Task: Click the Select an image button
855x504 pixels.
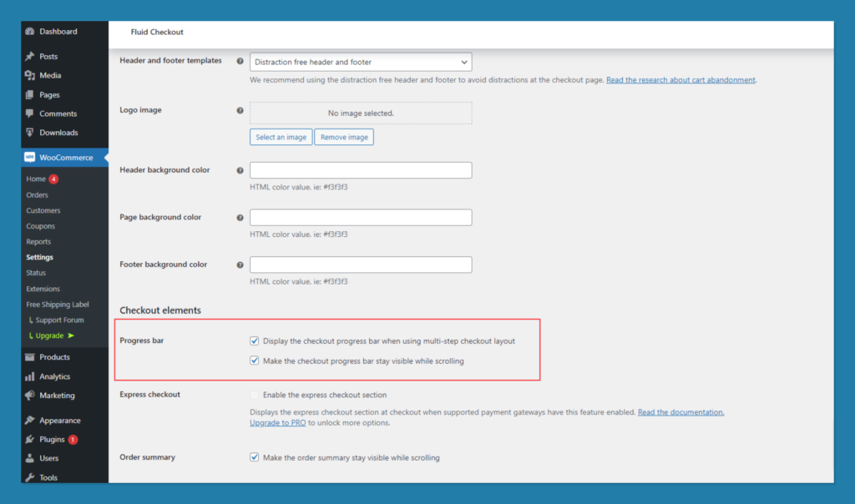Action: tap(281, 138)
